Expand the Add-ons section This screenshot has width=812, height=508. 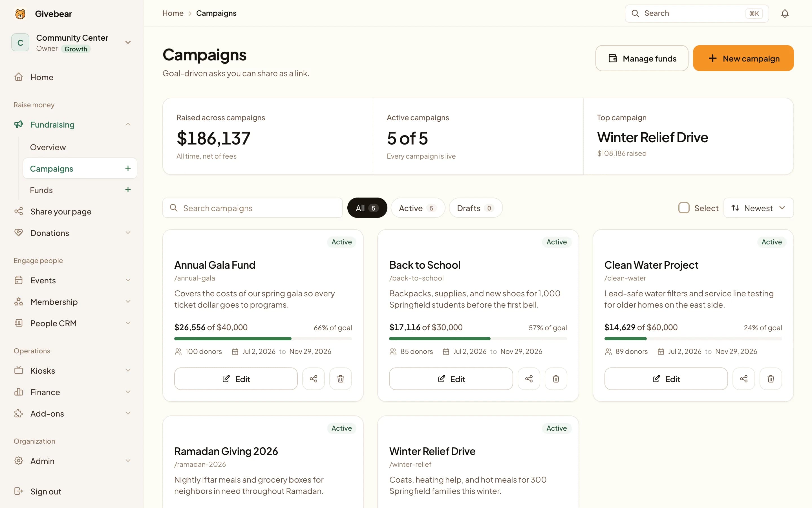click(x=128, y=413)
